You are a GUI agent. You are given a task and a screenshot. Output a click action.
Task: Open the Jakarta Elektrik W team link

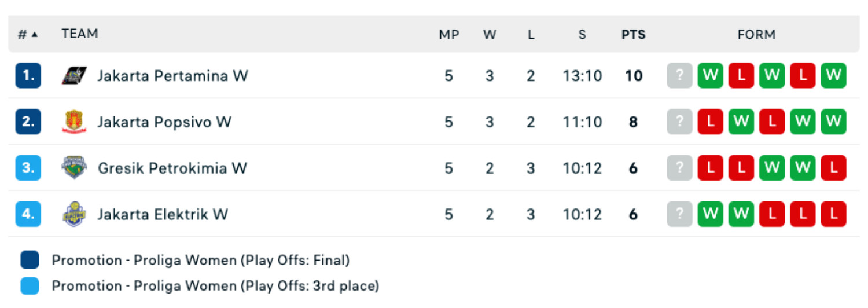163,214
